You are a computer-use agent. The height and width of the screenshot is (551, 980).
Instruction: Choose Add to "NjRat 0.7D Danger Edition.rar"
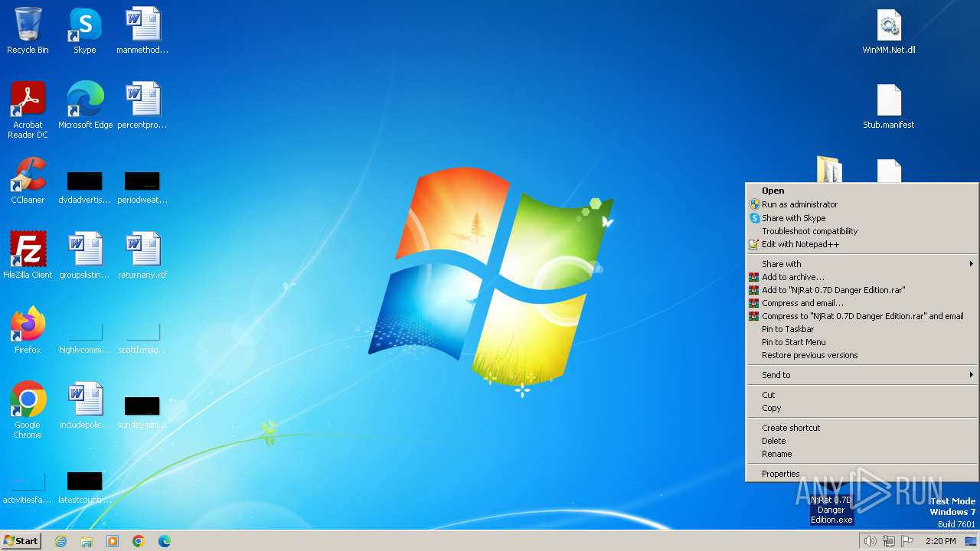(861, 290)
